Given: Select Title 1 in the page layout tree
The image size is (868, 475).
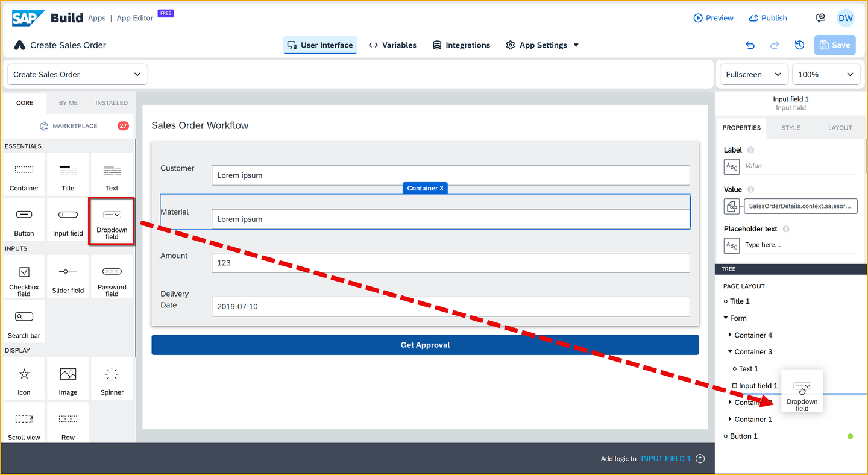Looking at the screenshot, I should tap(740, 301).
